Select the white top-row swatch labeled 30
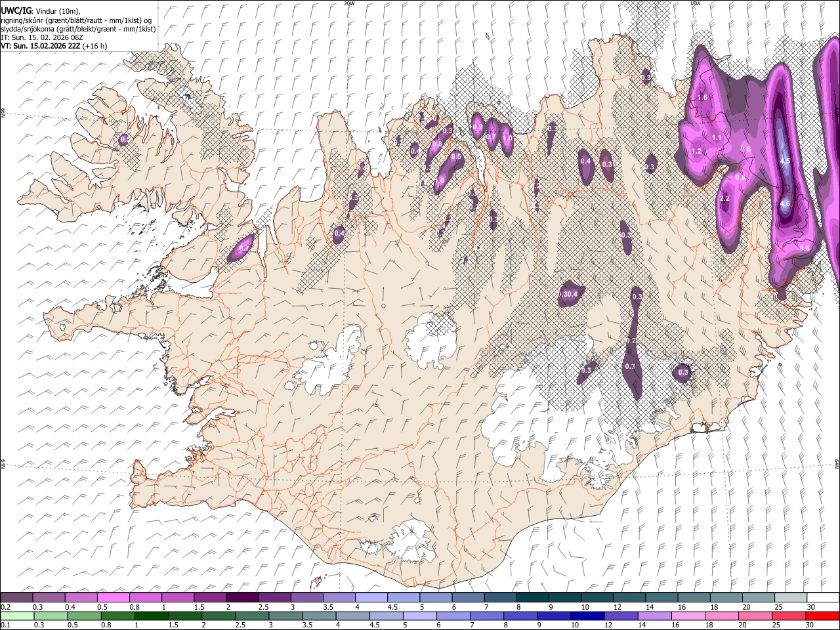The height and width of the screenshot is (630, 840). pos(823,597)
